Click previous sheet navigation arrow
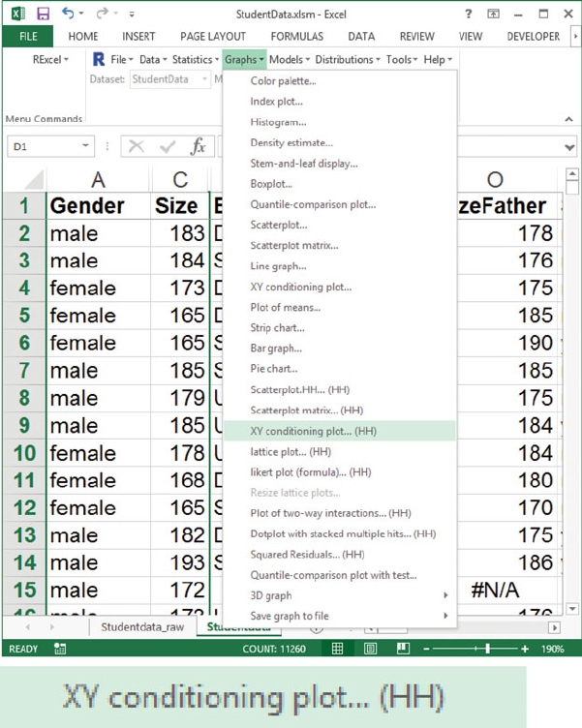This screenshot has width=582, height=728. 28,627
